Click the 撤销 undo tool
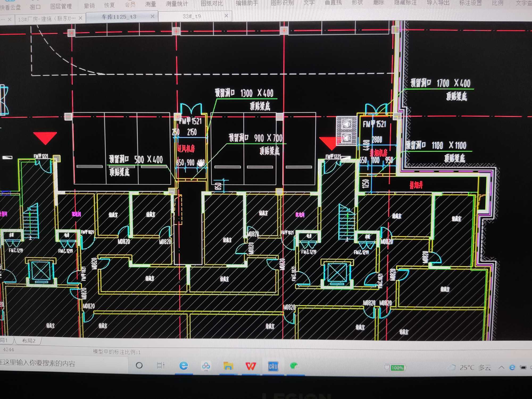 [x=89, y=5]
